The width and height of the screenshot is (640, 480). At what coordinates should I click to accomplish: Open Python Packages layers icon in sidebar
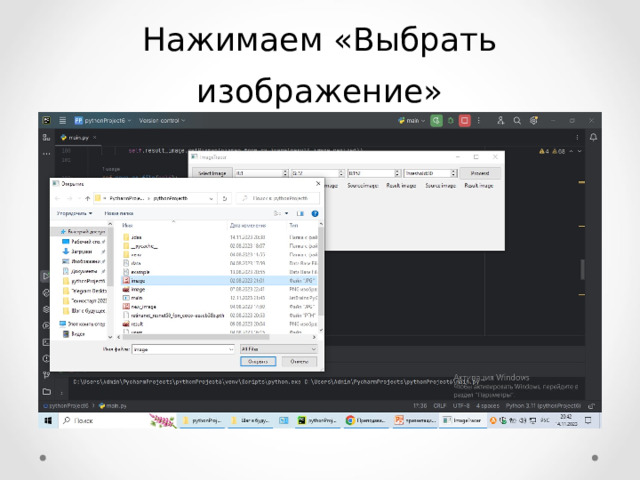tap(46, 309)
